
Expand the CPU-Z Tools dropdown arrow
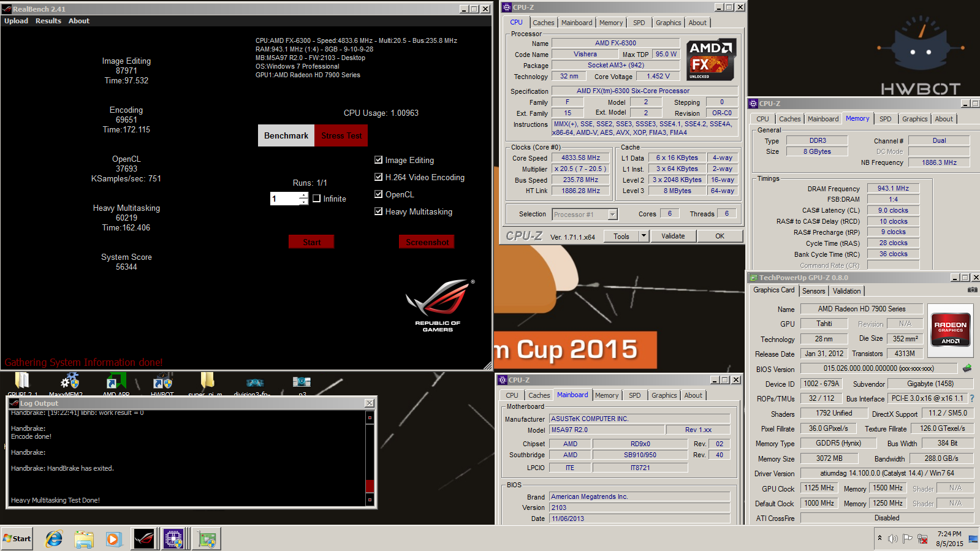point(644,236)
